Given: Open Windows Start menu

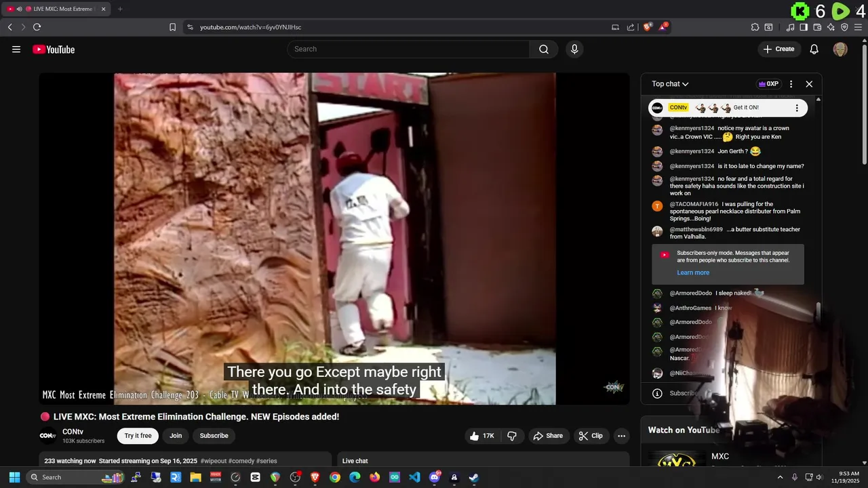Looking at the screenshot, I should coord(14,477).
